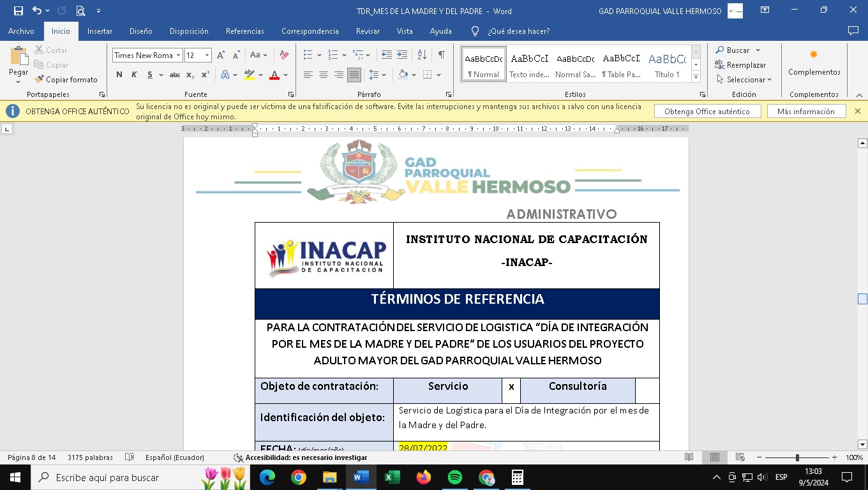The width and height of the screenshot is (868, 490).
Task: Click the zoom slider in status bar
Action: click(x=797, y=457)
